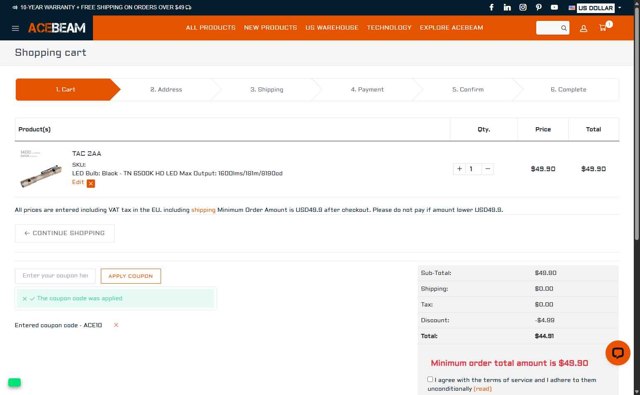Open the All Products menu
Screen dimensions: 640x395
[x=211, y=27]
